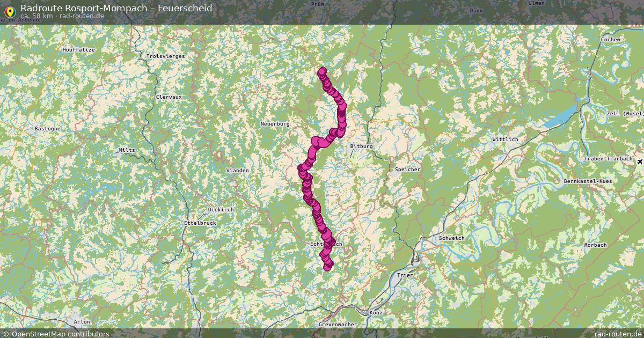Select the Clervaux town label
The width and height of the screenshot is (644, 338).
pos(169,97)
